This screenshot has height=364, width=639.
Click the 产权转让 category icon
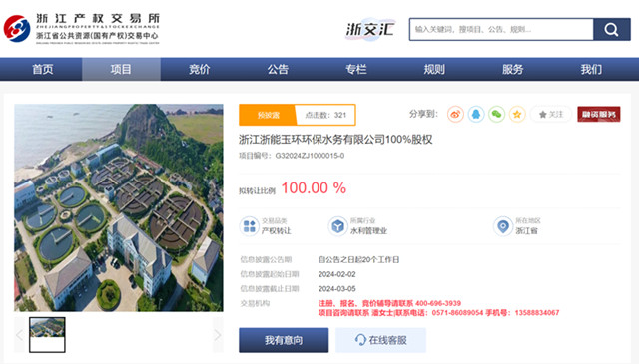[x=249, y=226]
